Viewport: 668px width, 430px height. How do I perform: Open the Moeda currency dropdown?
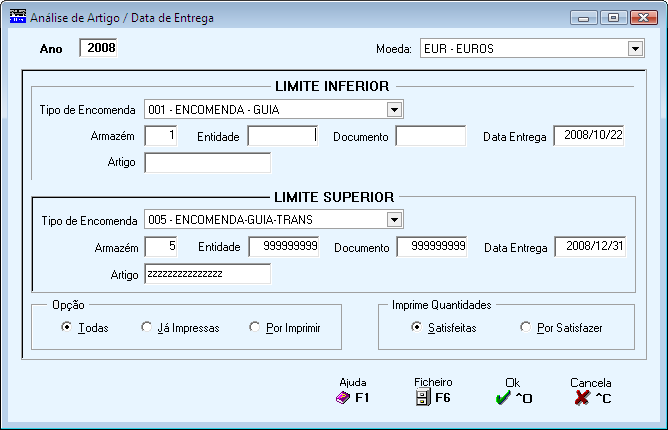click(635, 49)
